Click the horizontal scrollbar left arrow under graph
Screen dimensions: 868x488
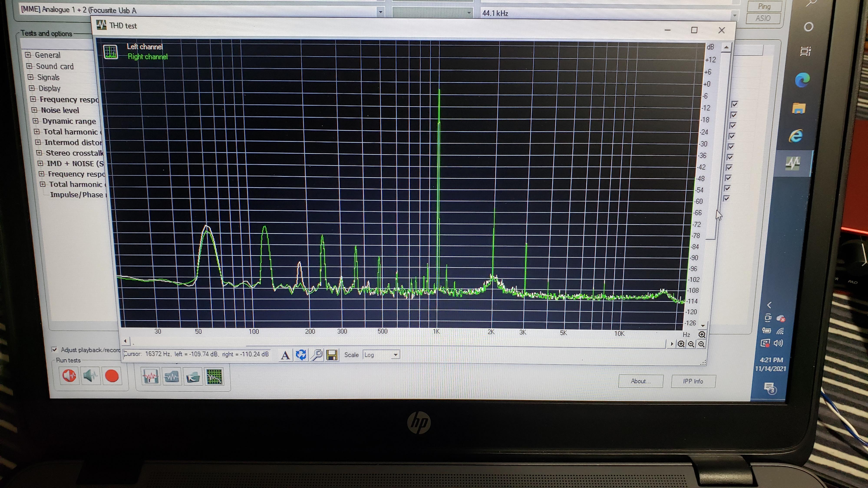125,341
